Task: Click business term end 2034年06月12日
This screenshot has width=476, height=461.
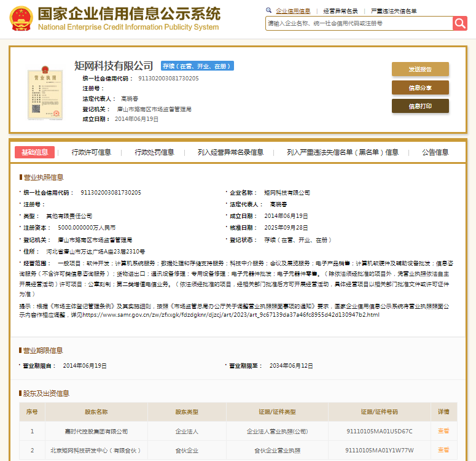Action: pyautogui.click(x=291, y=366)
